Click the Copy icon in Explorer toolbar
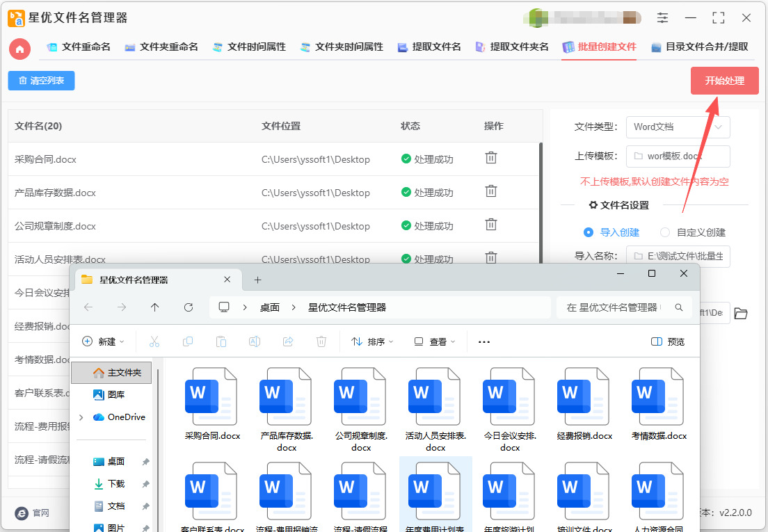 click(188, 341)
